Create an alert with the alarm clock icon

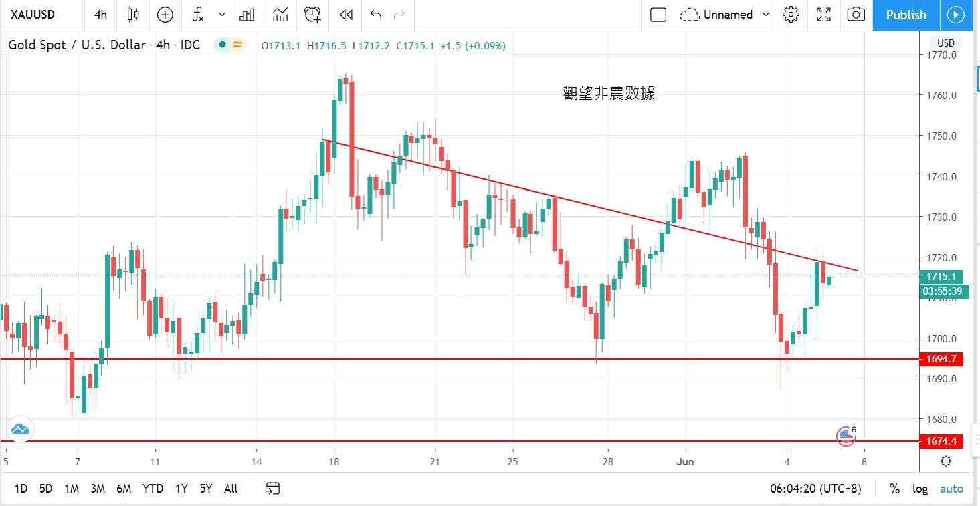click(312, 15)
